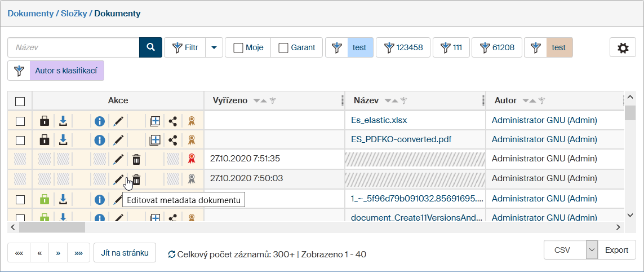The height and width of the screenshot is (272, 644).
Task: Apply the saved filter 123458
Action: (403, 48)
